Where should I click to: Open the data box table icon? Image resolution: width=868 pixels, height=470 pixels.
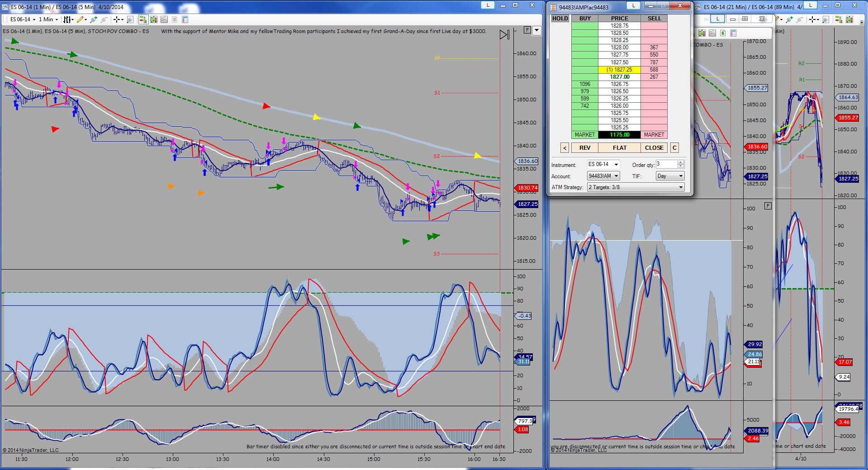click(185, 19)
